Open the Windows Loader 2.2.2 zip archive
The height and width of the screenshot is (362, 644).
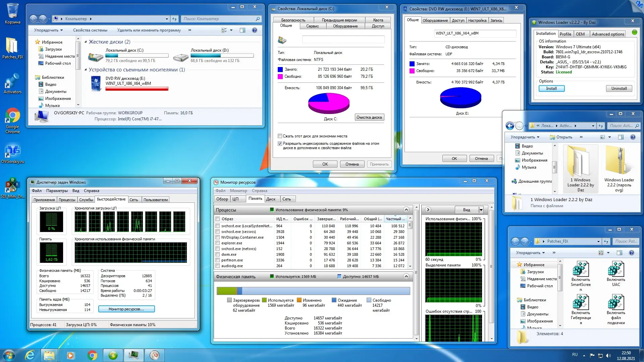click(619, 160)
